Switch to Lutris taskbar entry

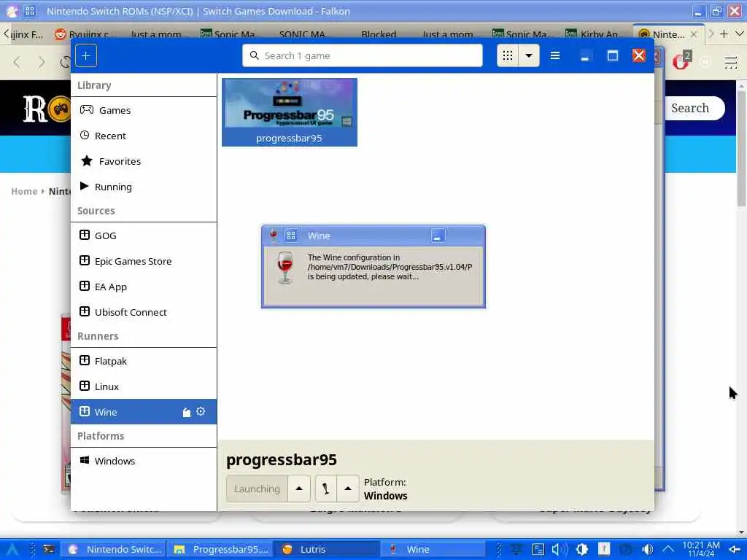(x=327, y=550)
